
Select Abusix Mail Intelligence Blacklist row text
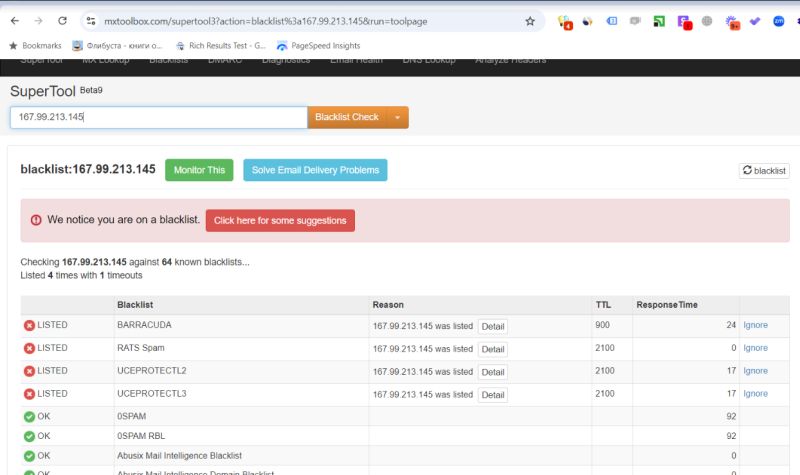[179, 456]
